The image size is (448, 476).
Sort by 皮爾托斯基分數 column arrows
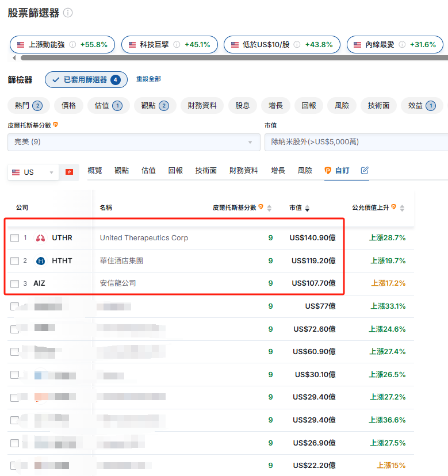[269, 208]
